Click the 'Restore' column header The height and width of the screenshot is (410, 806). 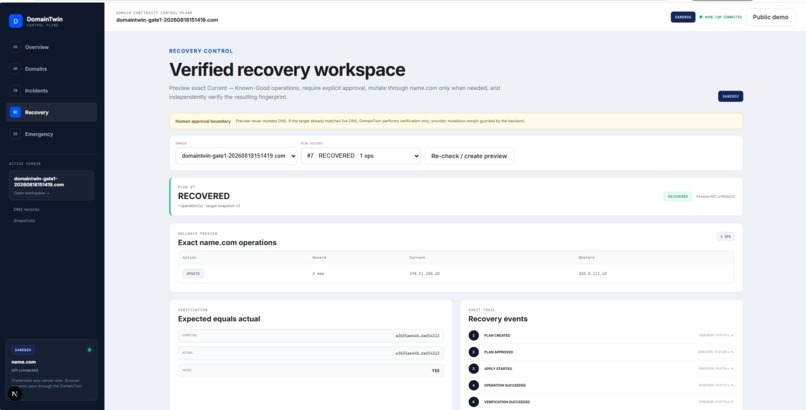pyautogui.click(x=587, y=257)
